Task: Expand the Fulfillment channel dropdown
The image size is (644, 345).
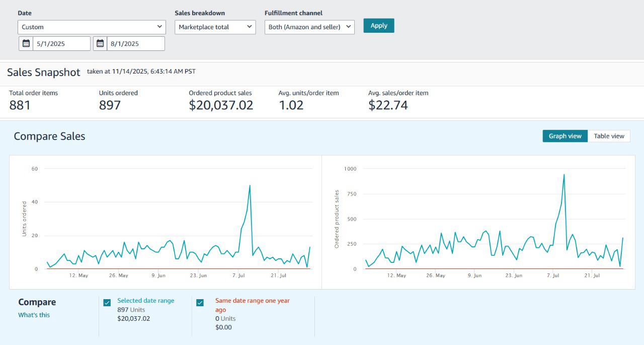Action: pyautogui.click(x=309, y=27)
